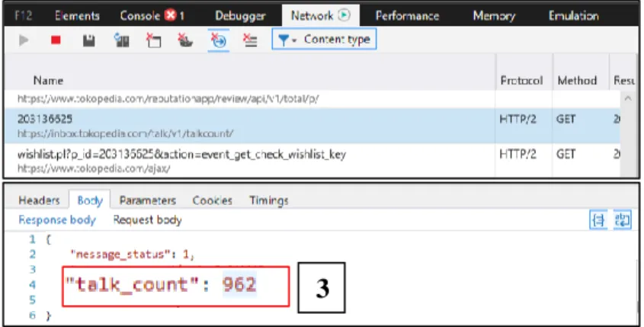Go to the Debugger tab

(x=240, y=16)
